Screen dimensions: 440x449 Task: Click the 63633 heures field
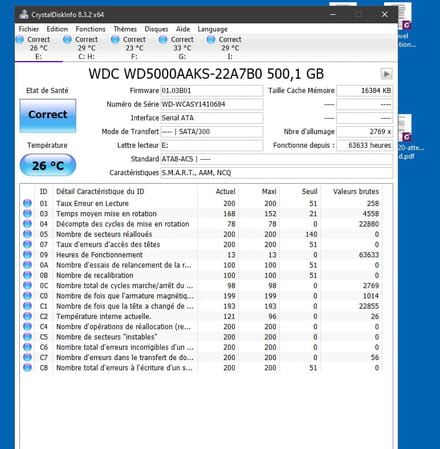364,145
